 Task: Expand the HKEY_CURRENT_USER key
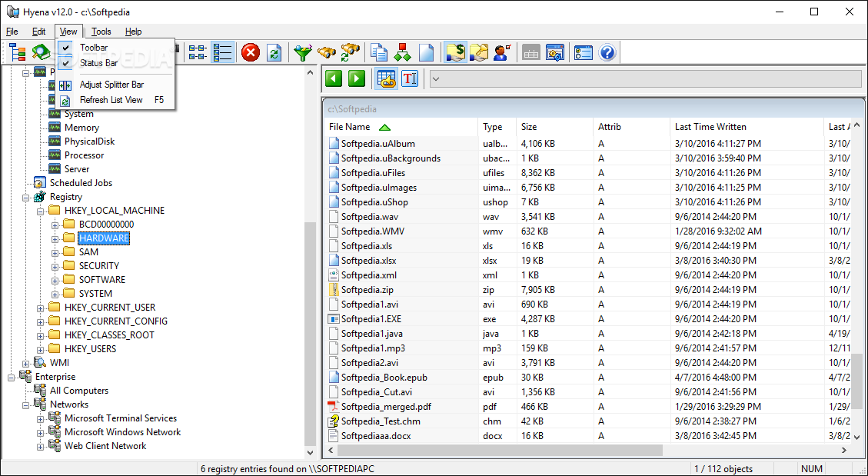click(41, 308)
